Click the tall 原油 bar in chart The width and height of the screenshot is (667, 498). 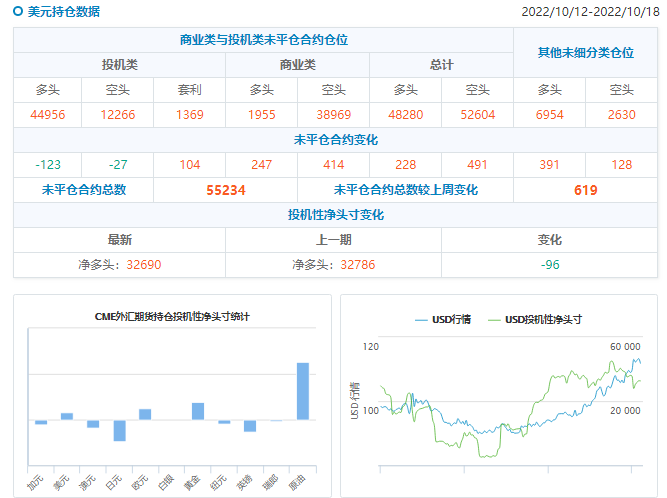click(x=302, y=391)
